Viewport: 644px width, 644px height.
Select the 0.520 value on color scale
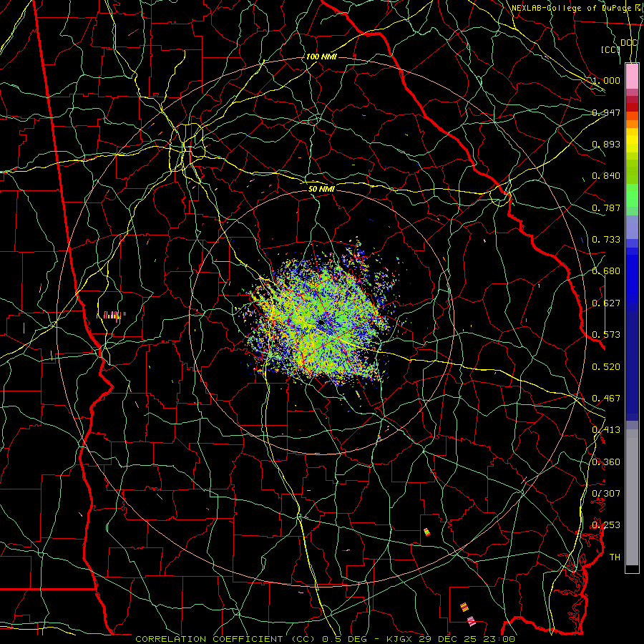(x=606, y=367)
